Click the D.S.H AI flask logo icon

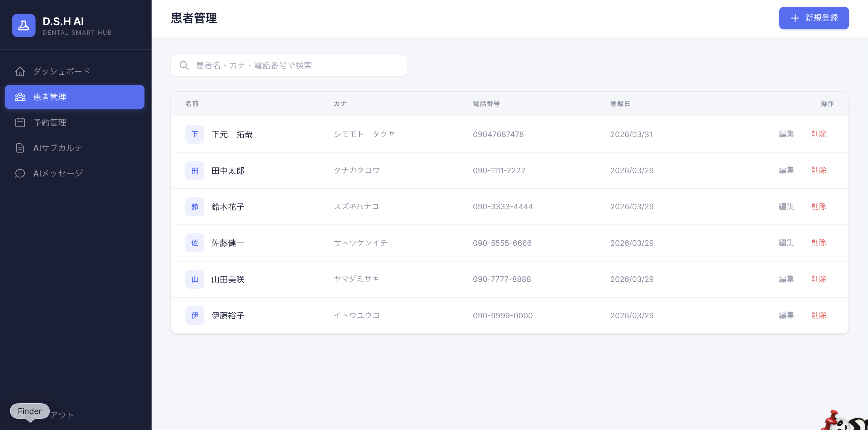coord(24,25)
